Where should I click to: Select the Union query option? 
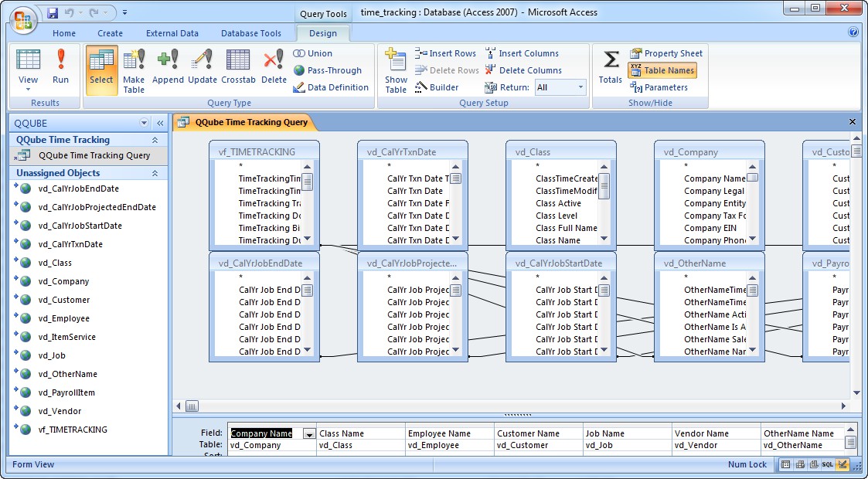tap(313, 53)
